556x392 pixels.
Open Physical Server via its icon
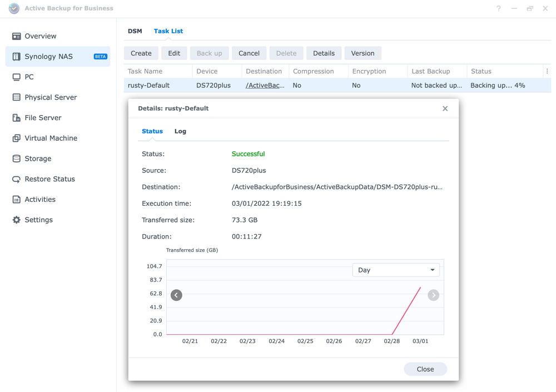click(16, 97)
